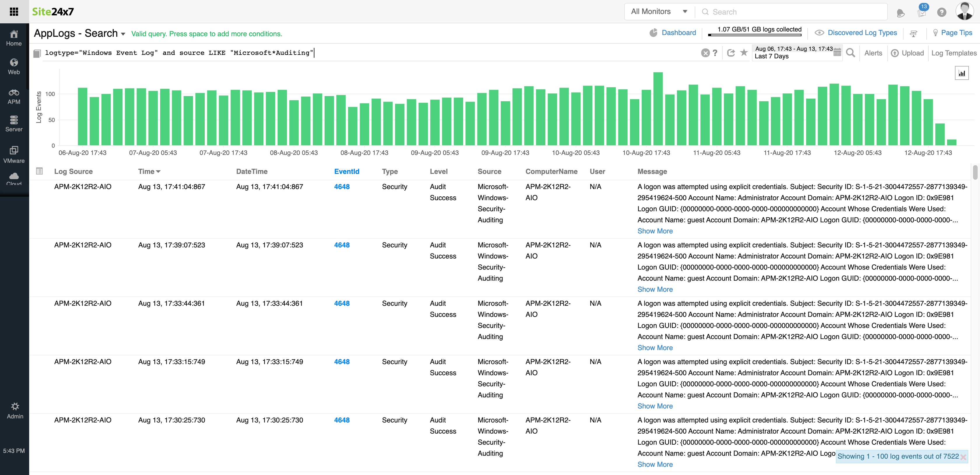Viewport: 980px width, 475px height.
Task: Expand the AppLogs - Search title dropdown
Action: point(123,34)
